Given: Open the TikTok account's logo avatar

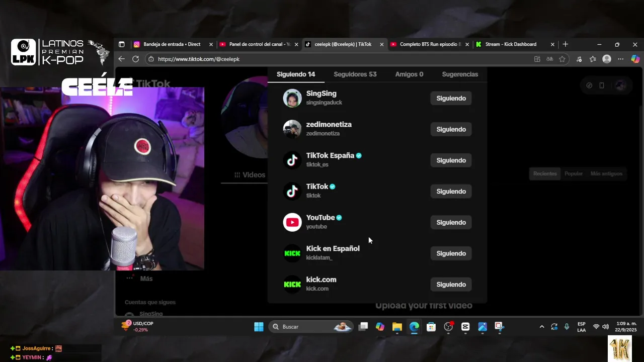Looking at the screenshot, I should coord(292,191).
